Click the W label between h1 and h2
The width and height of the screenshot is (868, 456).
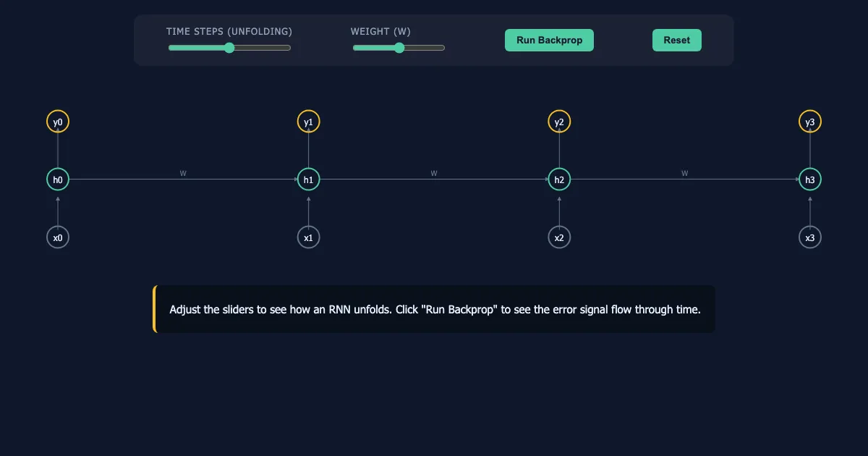[x=434, y=174]
